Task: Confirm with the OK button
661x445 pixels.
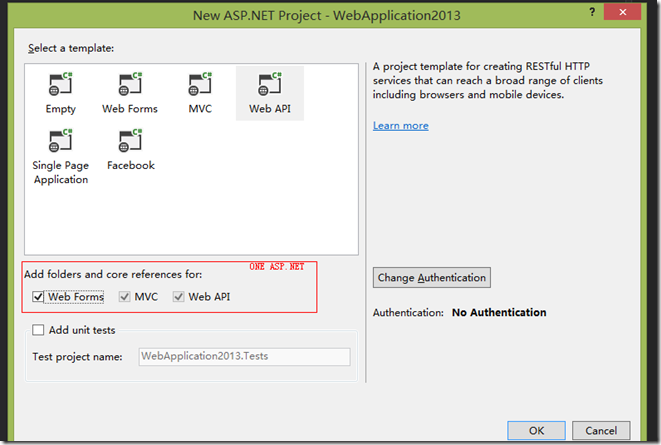Action: (536, 431)
